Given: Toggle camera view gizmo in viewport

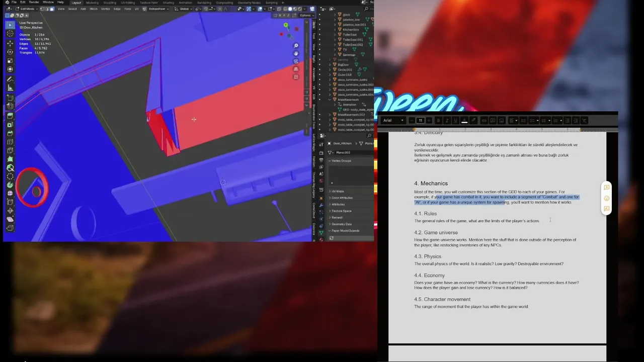Looking at the screenshot, I should [296, 61].
